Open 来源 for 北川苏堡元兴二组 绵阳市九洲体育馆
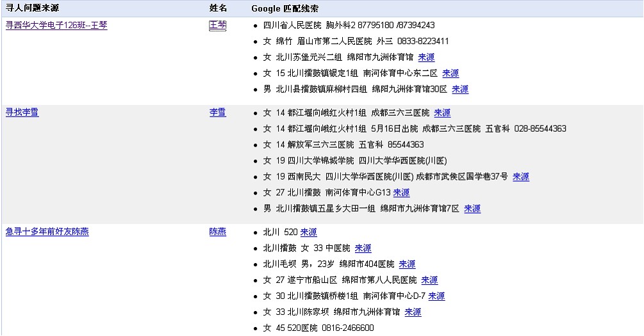This screenshot has width=644, height=336. [x=426, y=58]
